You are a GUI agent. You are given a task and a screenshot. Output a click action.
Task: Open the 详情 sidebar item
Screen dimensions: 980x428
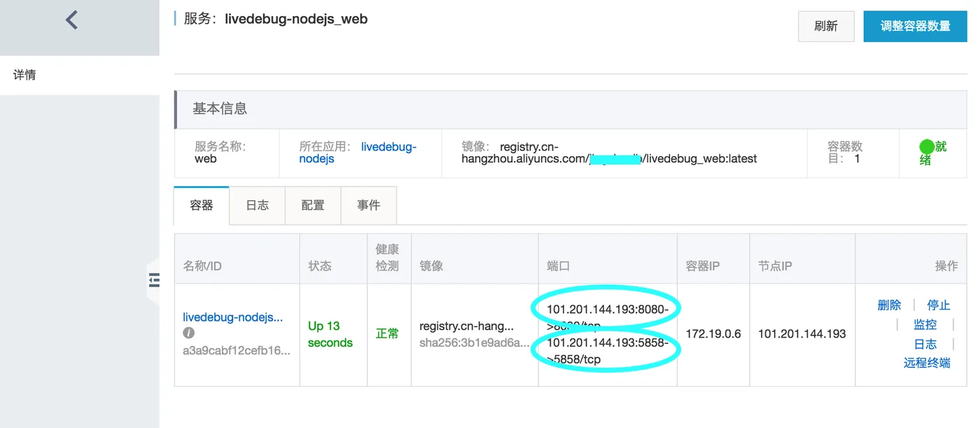(x=25, y=75)
